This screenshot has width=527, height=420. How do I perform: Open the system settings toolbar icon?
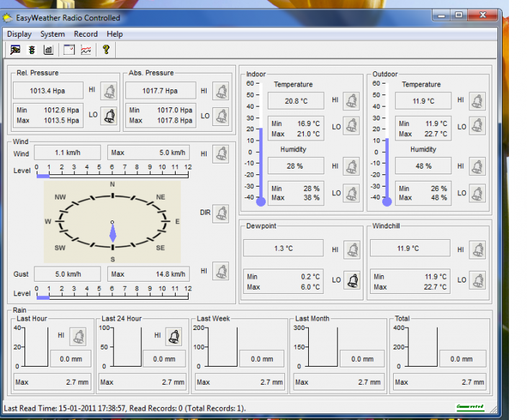coord(15,50)
